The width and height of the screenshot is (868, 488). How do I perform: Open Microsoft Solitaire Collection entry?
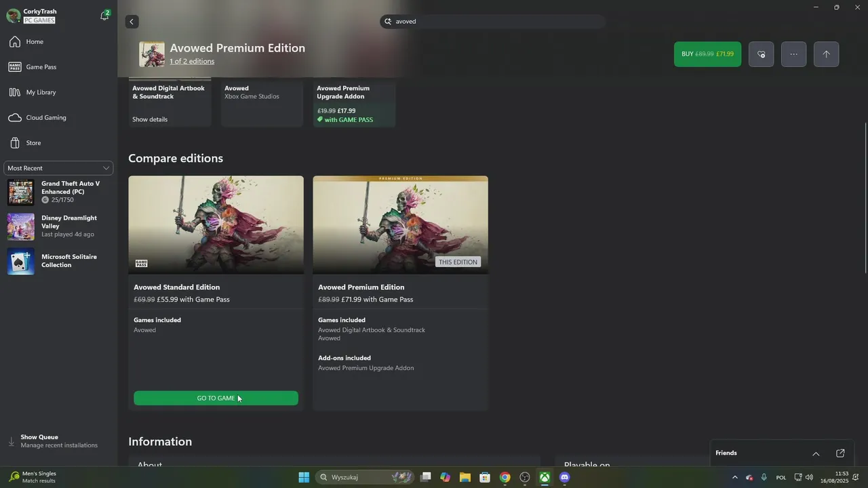click(x=58, y=261)
